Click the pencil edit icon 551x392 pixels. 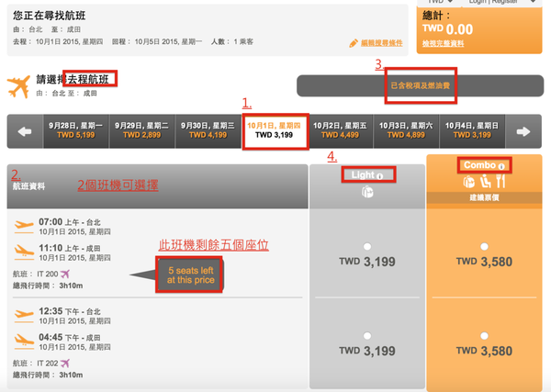(354, 43)
